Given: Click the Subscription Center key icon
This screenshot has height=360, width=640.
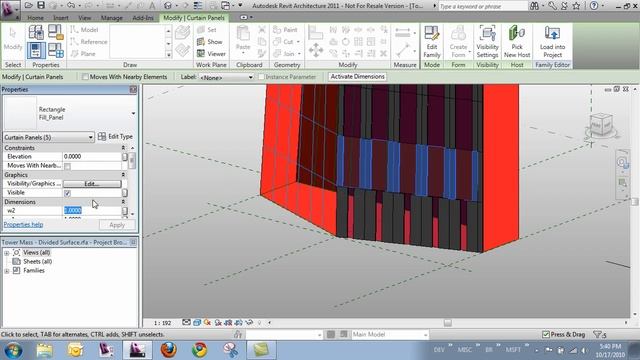Looking at the screenshot, I should click(x=552, y=6).
